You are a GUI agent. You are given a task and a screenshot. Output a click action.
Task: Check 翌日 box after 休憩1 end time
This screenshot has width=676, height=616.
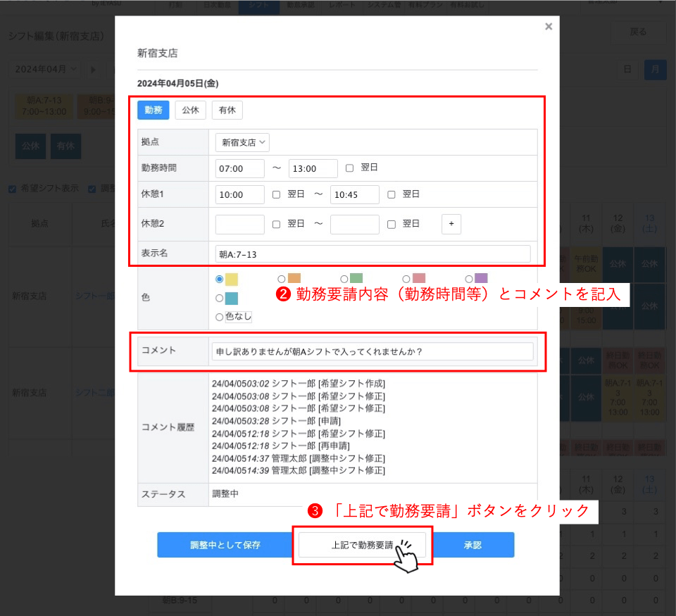point(392,194)
